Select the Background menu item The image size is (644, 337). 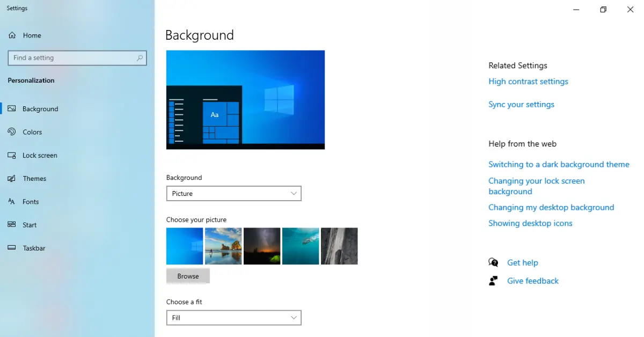(x=40, y=109)
